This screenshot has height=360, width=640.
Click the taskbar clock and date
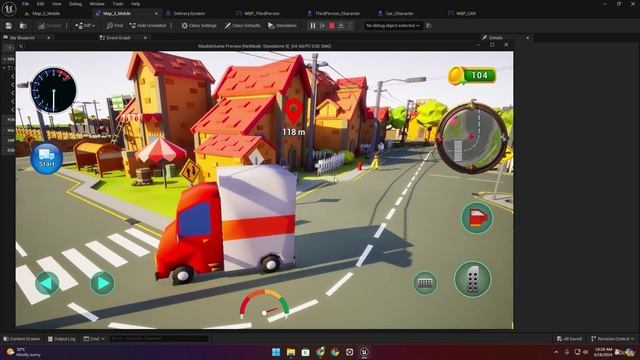603,352
